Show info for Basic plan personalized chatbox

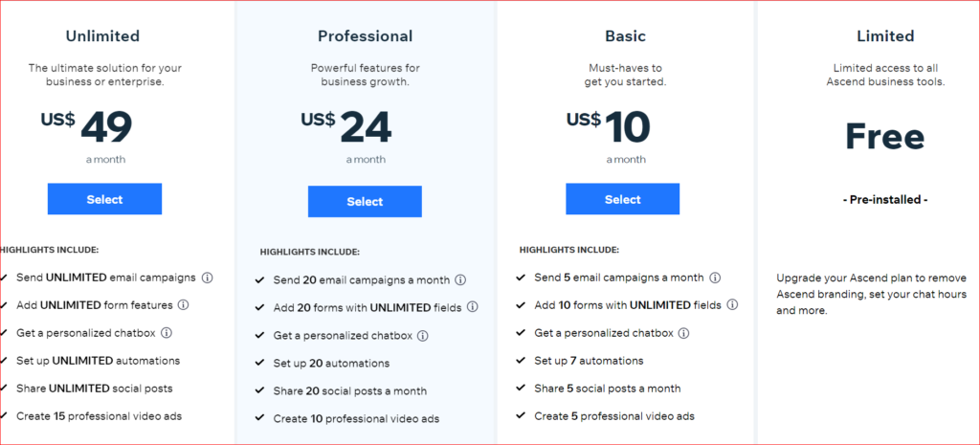click(682, 333)
